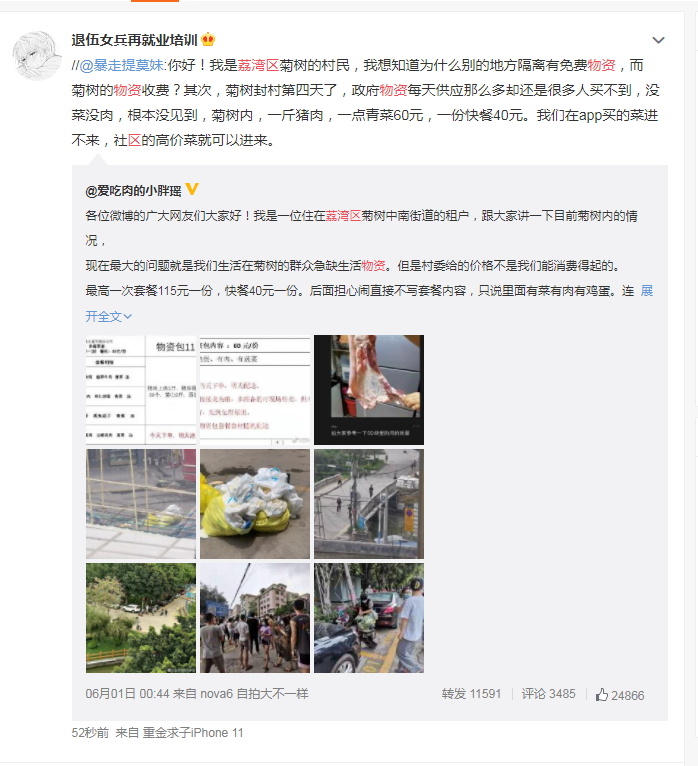Open the raw pork meat photo thumbnail

[x=369, y=390]
